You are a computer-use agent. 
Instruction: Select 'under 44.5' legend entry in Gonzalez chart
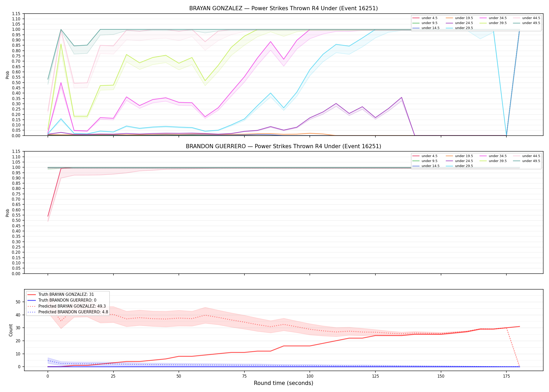(527, 18)
